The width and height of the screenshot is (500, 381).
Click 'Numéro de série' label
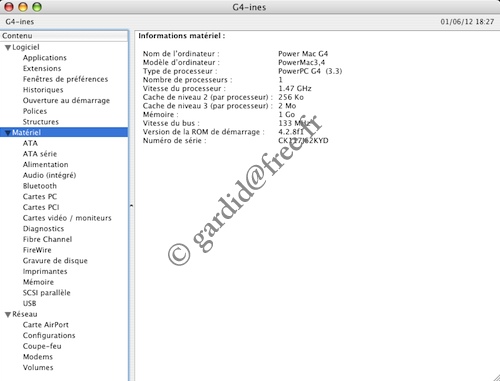(174, 140)
